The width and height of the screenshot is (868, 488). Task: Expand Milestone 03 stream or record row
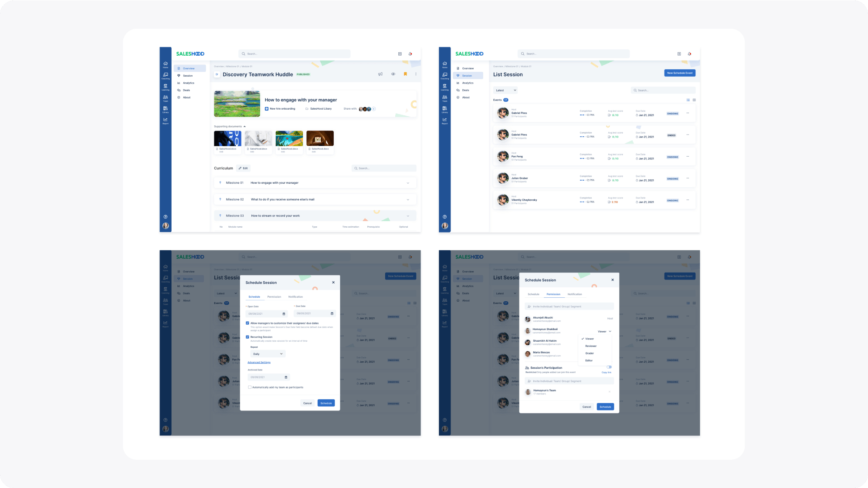[315, 216]
